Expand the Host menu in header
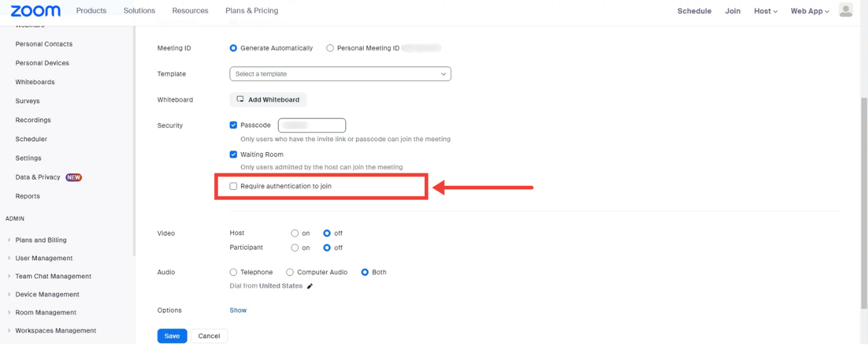868x347 pixels. pos(766,11)
